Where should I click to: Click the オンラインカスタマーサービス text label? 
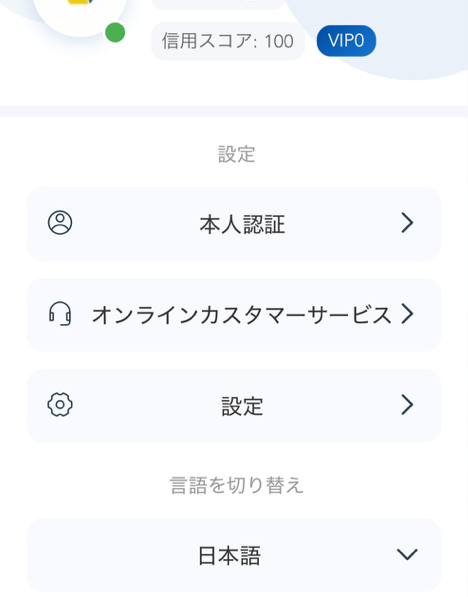click(x=242, y=315)
